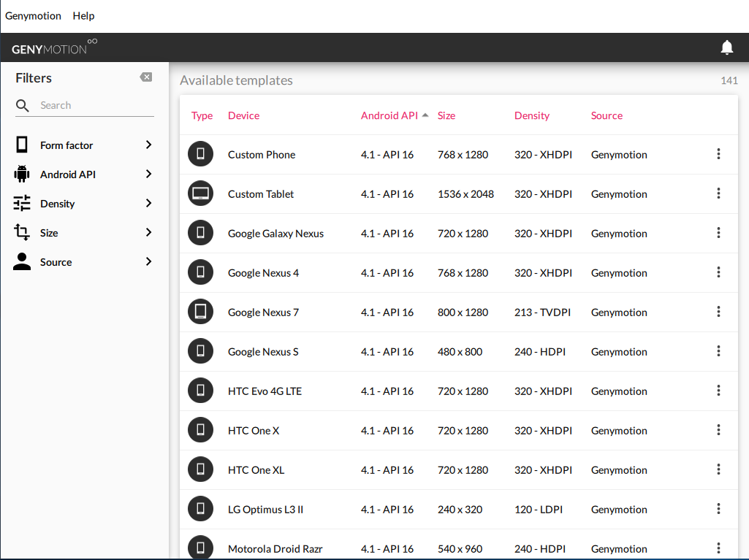
Task: Expand the Form factor filter chevron
Action: pos(148,145)
